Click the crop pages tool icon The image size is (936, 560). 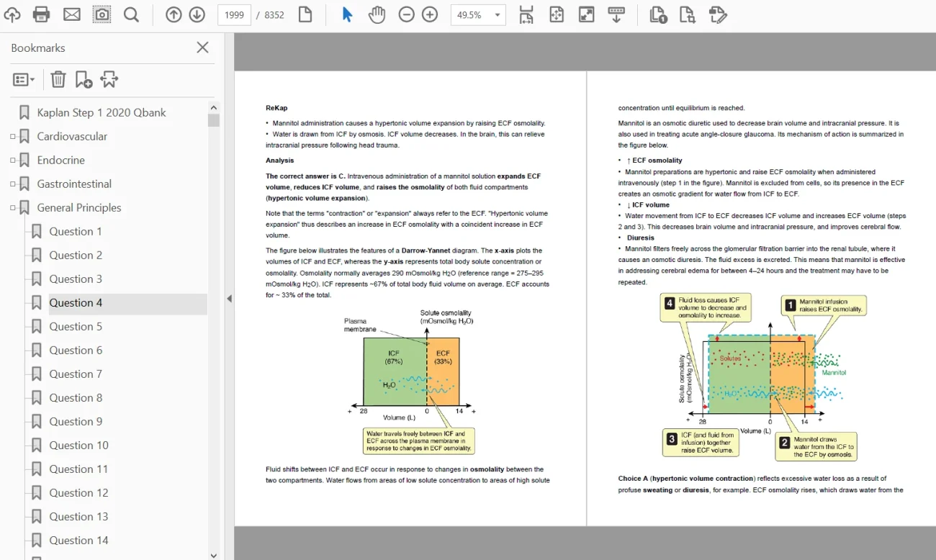688,14
